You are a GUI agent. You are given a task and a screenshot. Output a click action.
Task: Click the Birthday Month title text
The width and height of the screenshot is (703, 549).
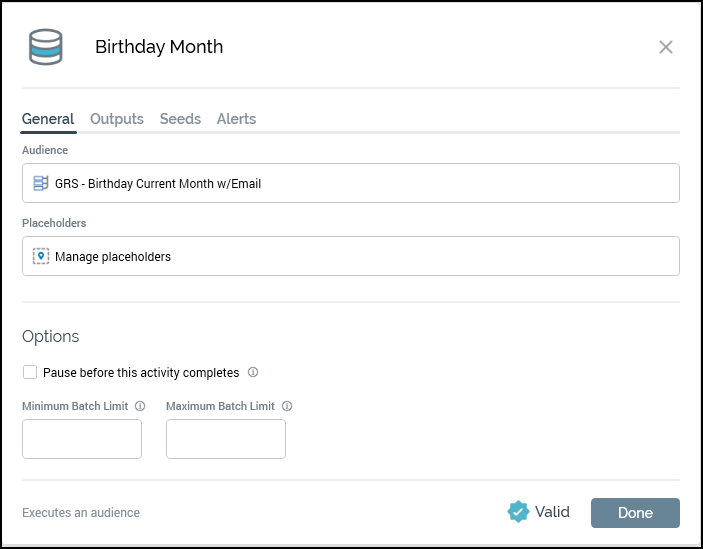click(x=159, y=47)
